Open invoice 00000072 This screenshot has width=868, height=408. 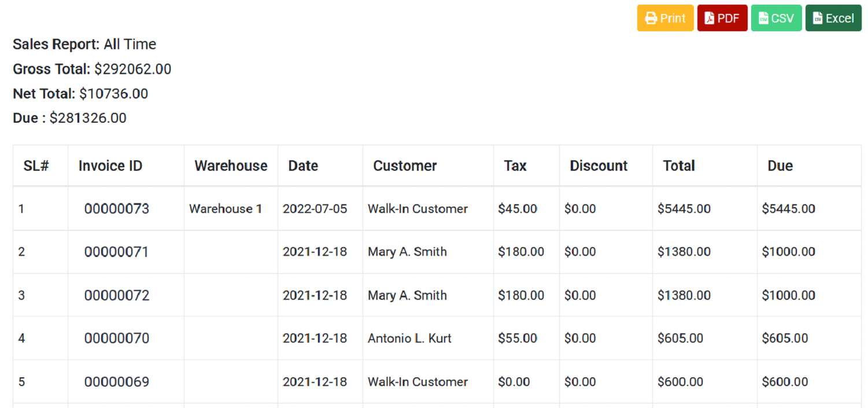coord(117,295)
